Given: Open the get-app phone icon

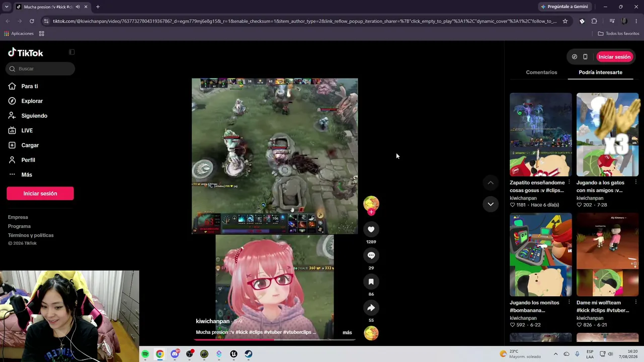Looking at the screenshot, I should pos(585,57).
